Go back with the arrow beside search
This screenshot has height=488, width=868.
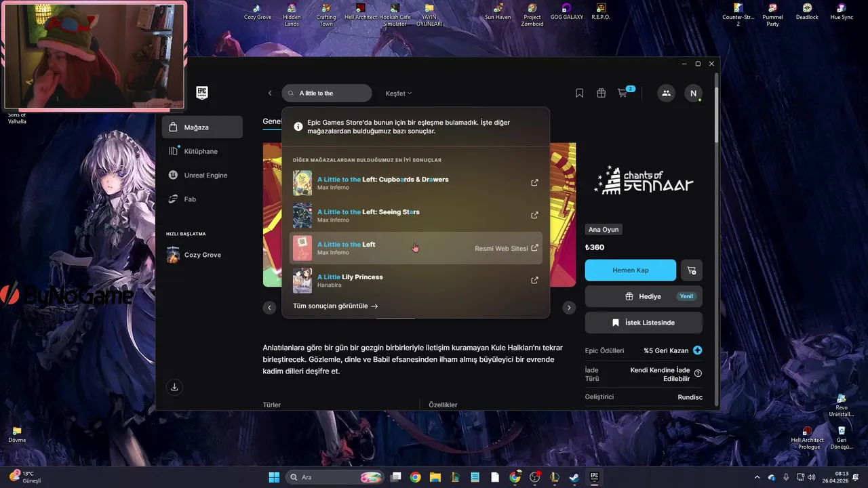pos(270,94)
